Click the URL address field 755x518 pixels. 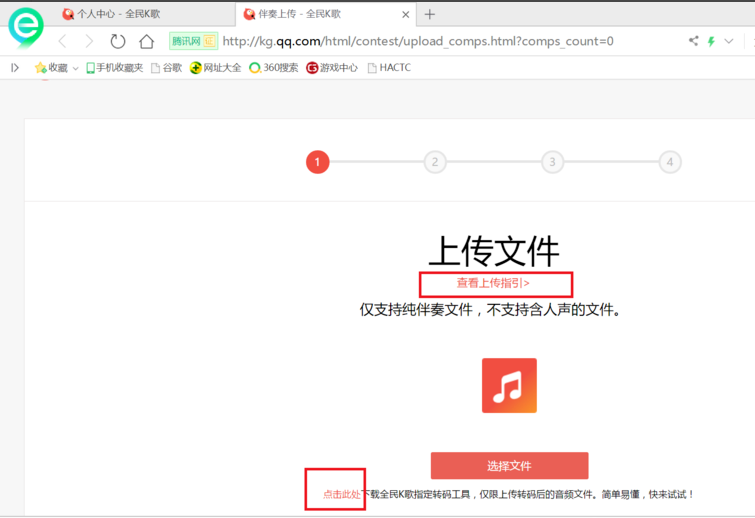[x=418, y=41]
